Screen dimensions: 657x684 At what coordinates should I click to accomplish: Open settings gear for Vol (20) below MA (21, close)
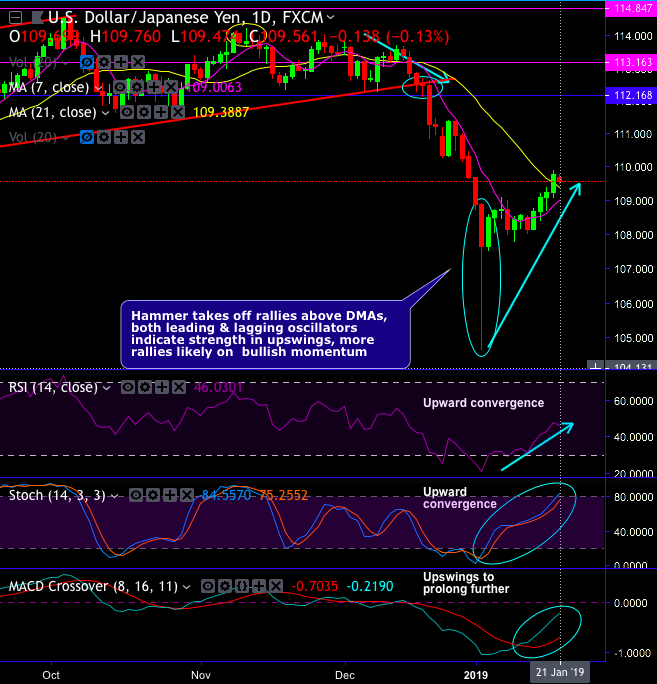pos(104,138)
